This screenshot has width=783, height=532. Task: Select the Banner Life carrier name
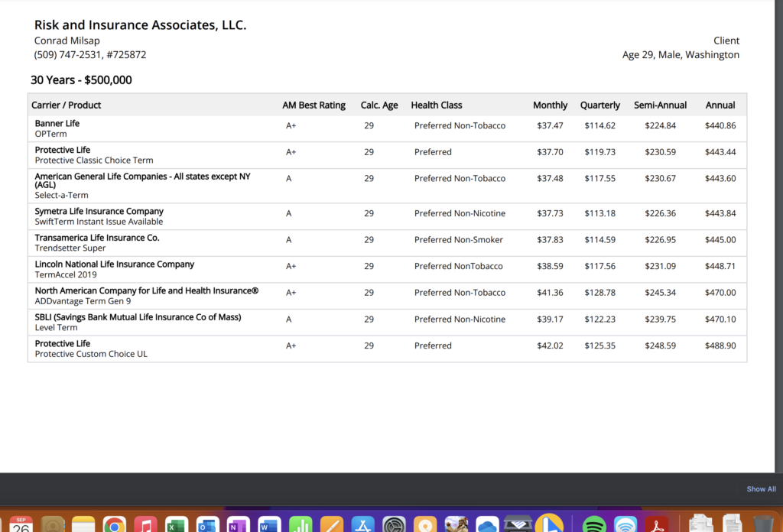(x=57, y=123)
